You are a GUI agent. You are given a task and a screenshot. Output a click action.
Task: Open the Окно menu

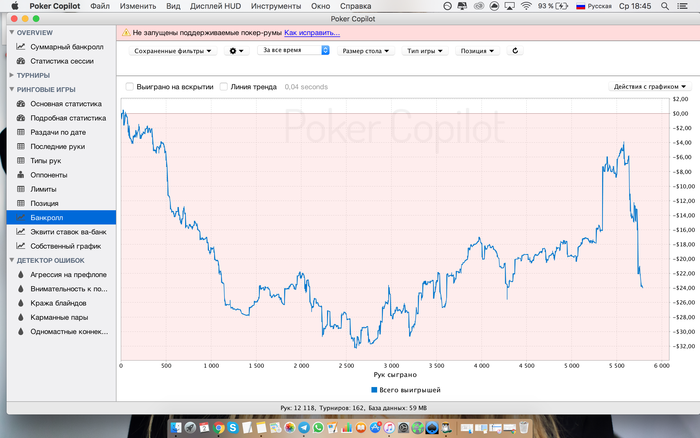coord(321,6)
